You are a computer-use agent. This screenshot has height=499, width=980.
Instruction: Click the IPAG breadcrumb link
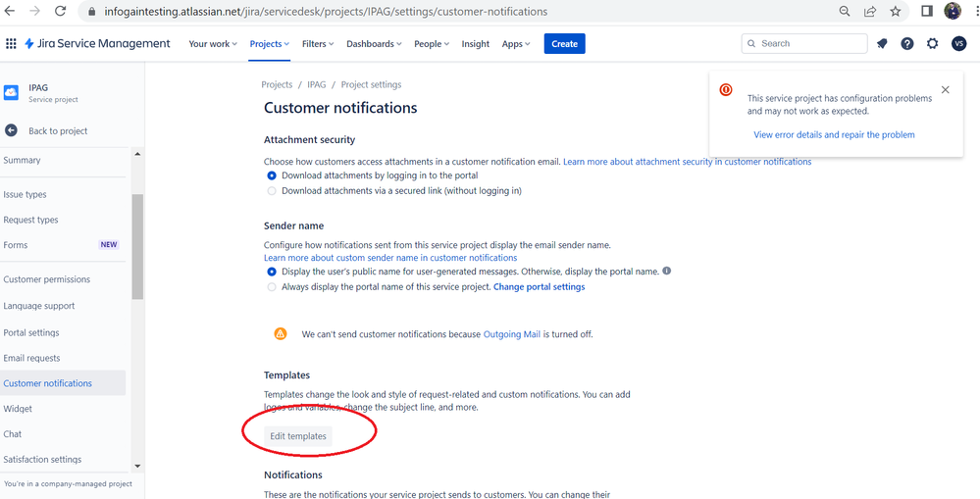click(316, 84)
